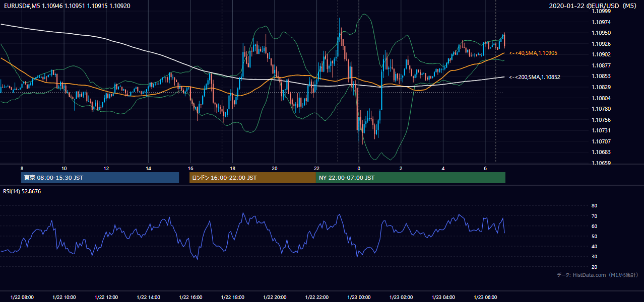Image resolution: width=644 pixels, height=302 pixels.
Task: Click price axis value 1.10877
Action: pos(602,65)
